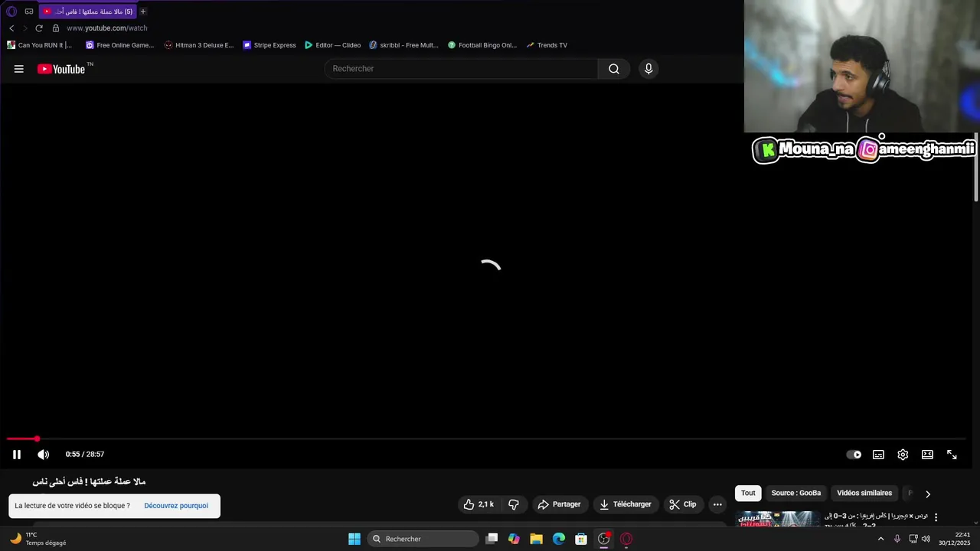980x551 pixels.
Task: Open the YouTube hamburger guide menu
Action: [x=18, y=69]
